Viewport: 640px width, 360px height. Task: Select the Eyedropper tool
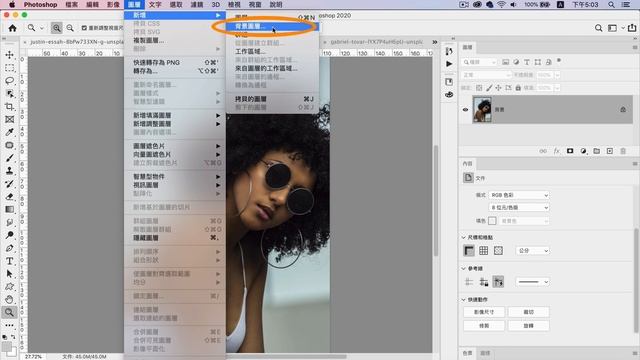click(9, 132)
